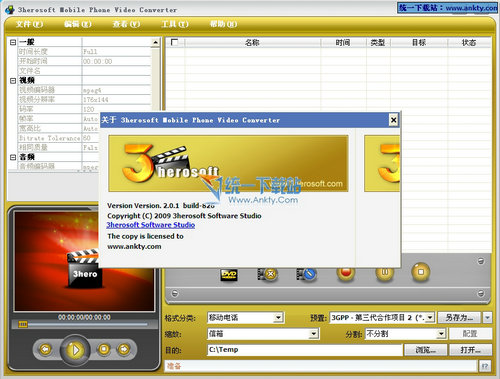500x379 pixels.
Task: Click the Version 2.0.1 build text
Action: click(x=161, y=206)
